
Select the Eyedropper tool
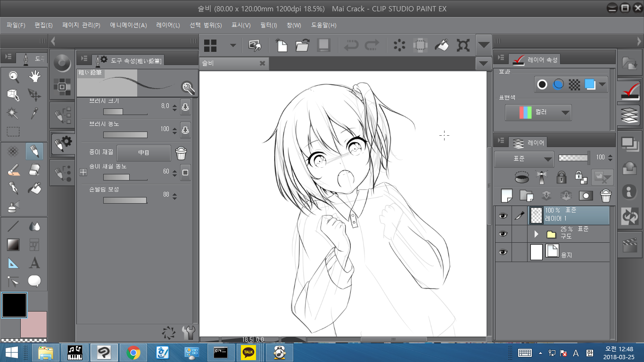pyautogui.click(x=34, y=113)
